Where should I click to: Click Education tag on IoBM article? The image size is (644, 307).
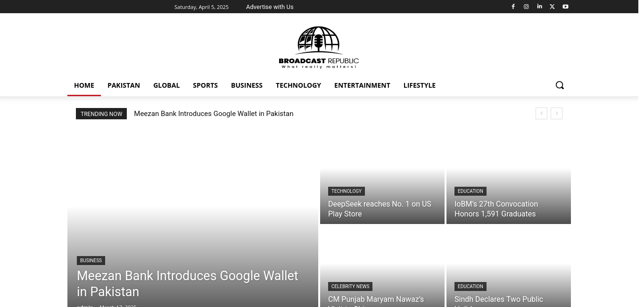[471, 191]
